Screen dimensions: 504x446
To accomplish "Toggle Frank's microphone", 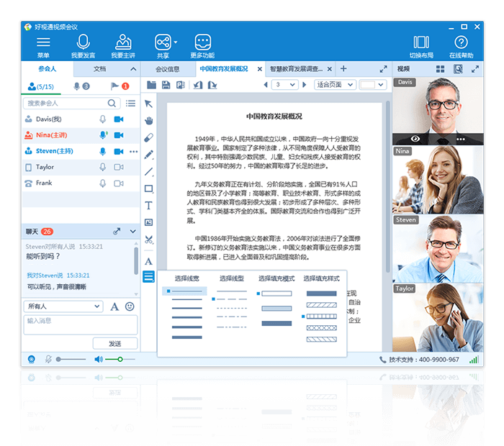I will 102,183.
